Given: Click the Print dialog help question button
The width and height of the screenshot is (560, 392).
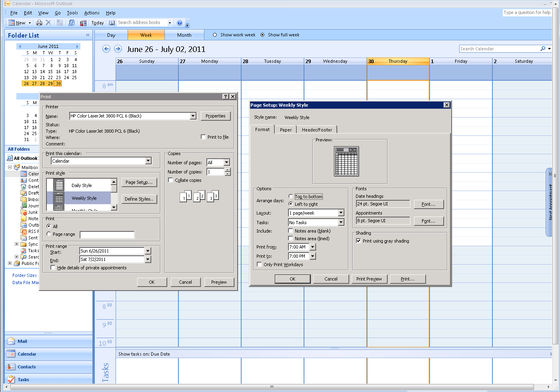Looking at the screenshot, I should point(226,97).
